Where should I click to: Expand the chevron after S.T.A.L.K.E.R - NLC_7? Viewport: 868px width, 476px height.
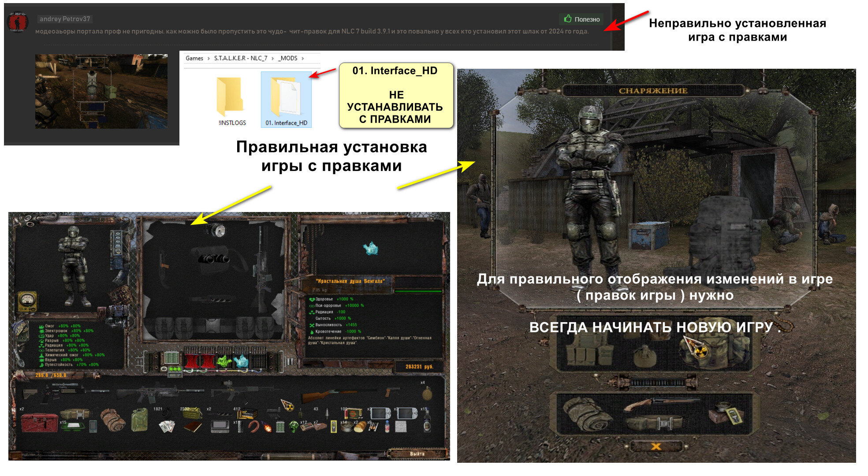pos(272,58)
